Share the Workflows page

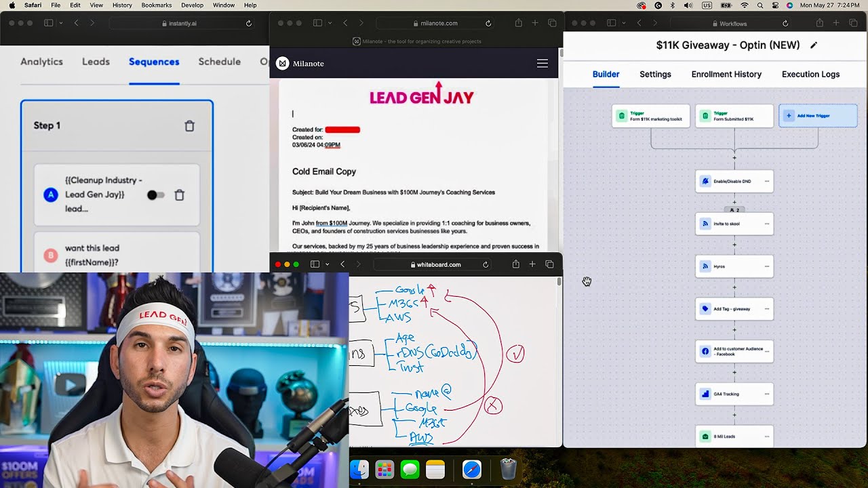tap(819, 23)
